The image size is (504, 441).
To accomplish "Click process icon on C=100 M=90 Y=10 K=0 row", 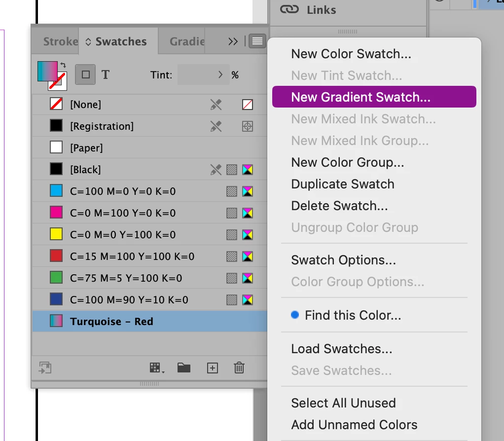I will click(232, 300).
